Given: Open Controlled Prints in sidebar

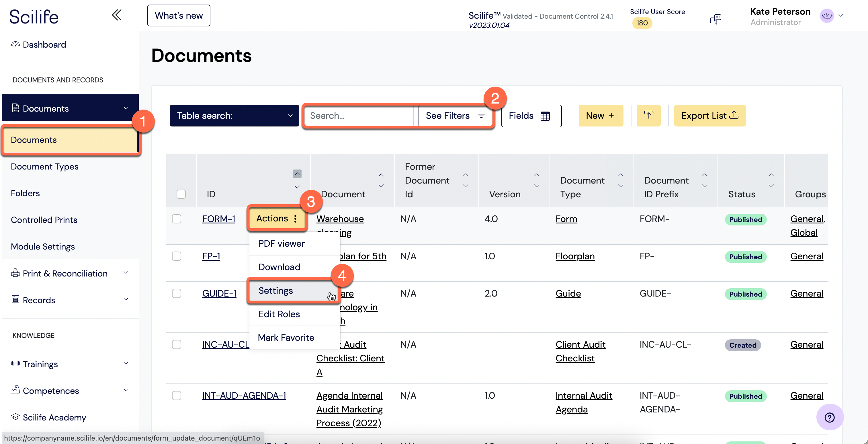Looking at the screenshot, I should click(44, 220).
